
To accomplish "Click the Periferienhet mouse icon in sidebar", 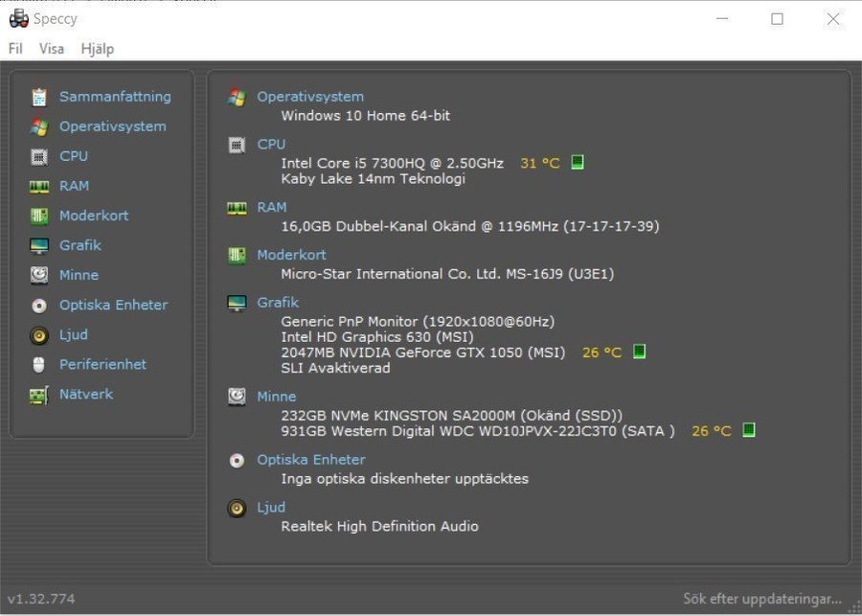I will [x=39, y=365].
